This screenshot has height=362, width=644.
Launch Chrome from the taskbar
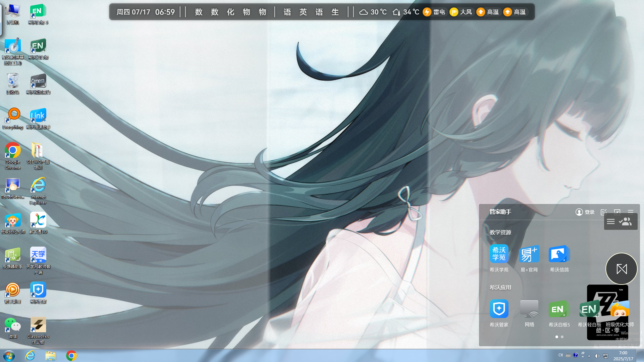pos(71,356)
